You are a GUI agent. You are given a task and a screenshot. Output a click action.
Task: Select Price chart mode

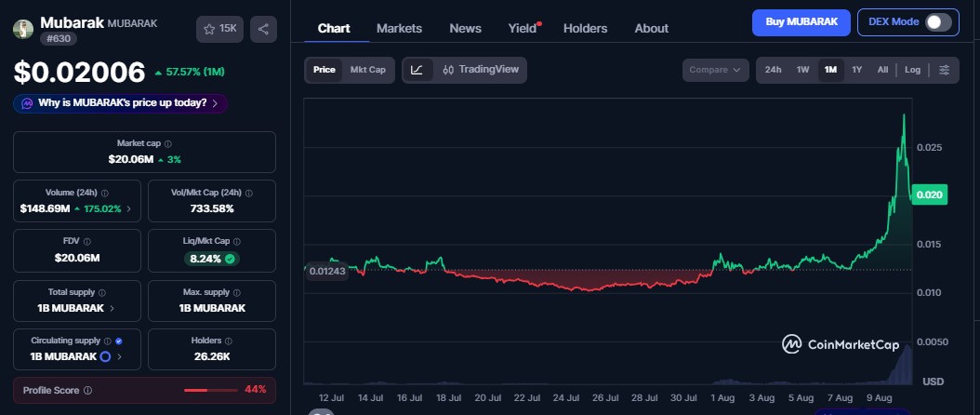coord(324,70)
